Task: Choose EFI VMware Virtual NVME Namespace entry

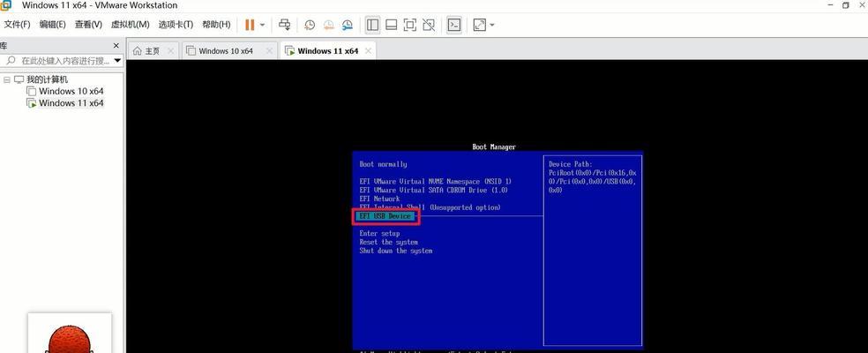Action: [435, 181]
